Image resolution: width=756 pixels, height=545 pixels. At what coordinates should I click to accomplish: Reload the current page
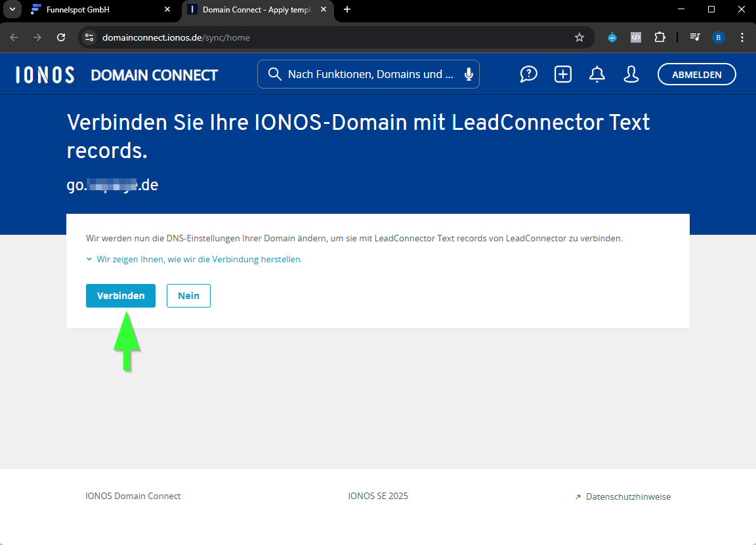(x=61, y=37)
